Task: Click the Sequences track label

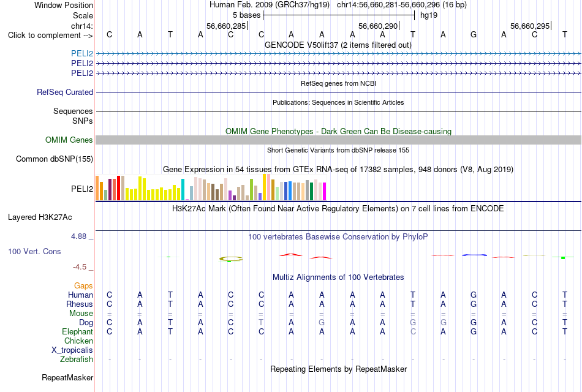Action: (x=73, y=111)
